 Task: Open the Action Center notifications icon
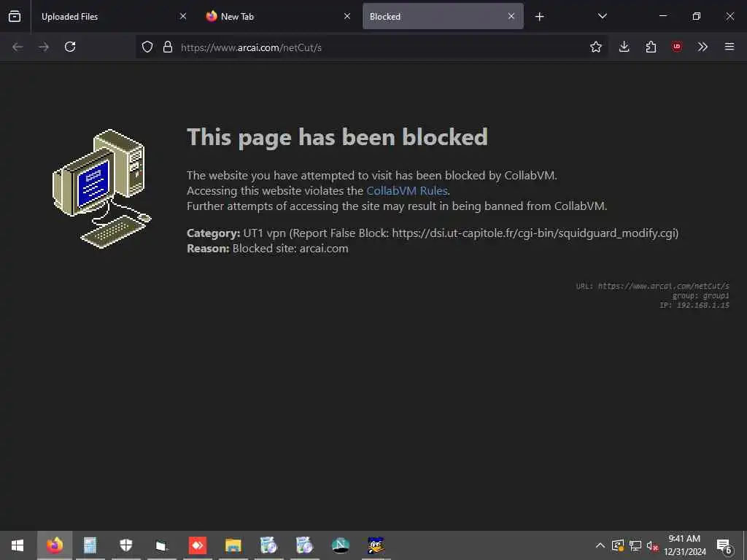coord(724,545)
